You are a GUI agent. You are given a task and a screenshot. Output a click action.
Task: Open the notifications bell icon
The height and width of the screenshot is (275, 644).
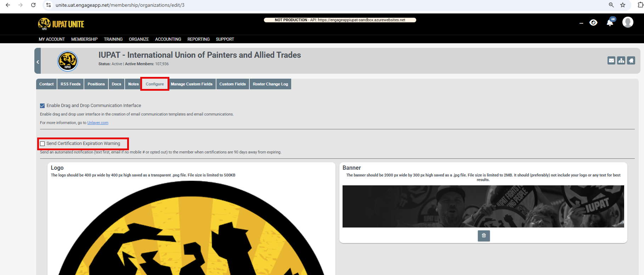[610, 23]
